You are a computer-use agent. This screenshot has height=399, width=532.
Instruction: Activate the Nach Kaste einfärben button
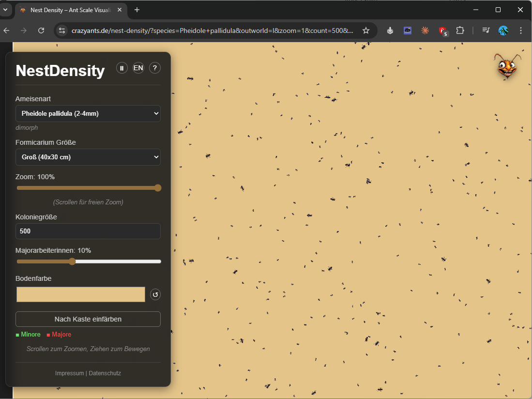[88, 319]
